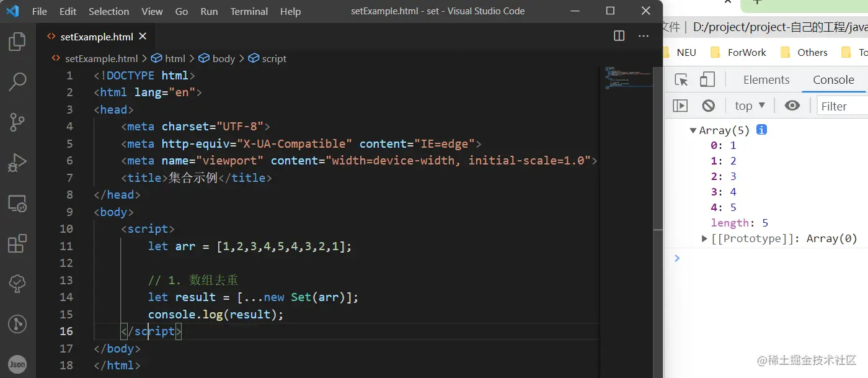868x378 pixels.
Task: Create a live expression with eye icon
Action: [792, 106]
